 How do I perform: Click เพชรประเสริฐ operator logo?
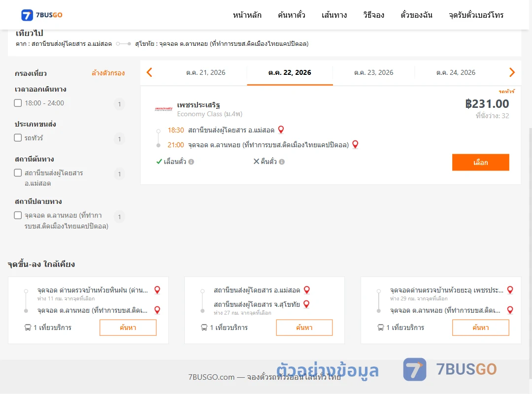click(x=164, y=109)
